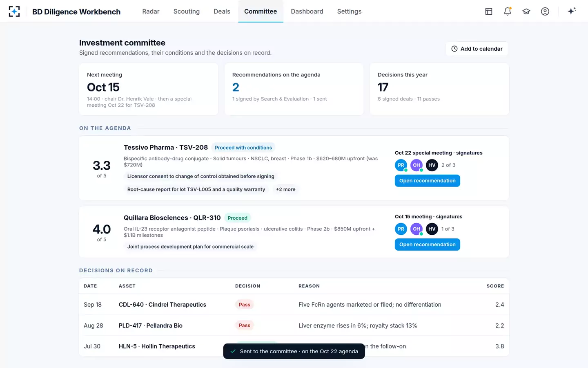Click the REASON column header
The height and width of the screenshot is (368, 588).
click(309, 286)
